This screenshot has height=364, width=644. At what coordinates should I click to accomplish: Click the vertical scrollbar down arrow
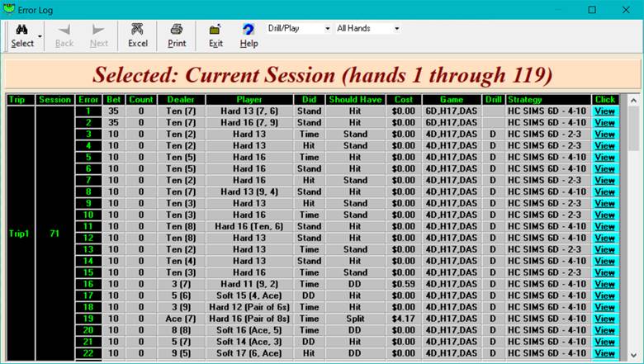(632, 356)
